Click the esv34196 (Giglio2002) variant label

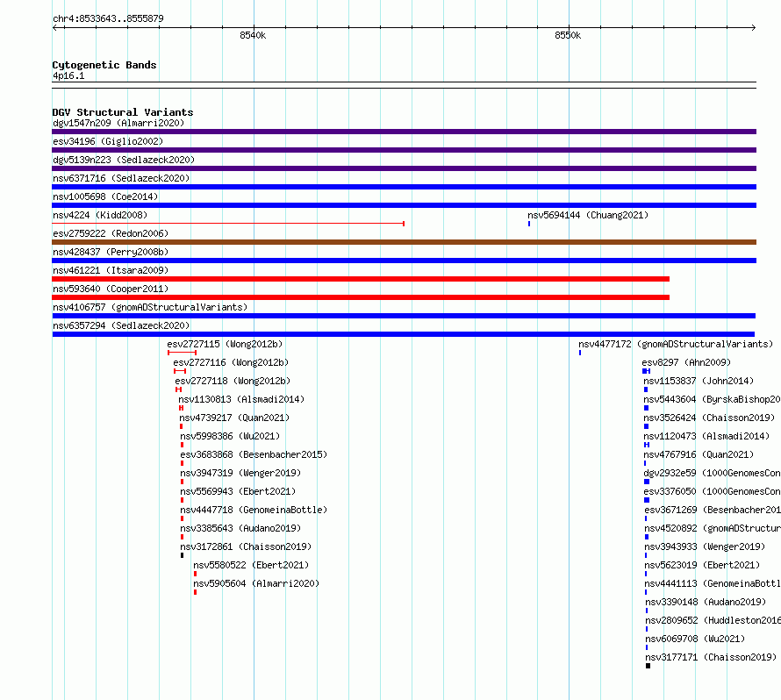[108, 141]
